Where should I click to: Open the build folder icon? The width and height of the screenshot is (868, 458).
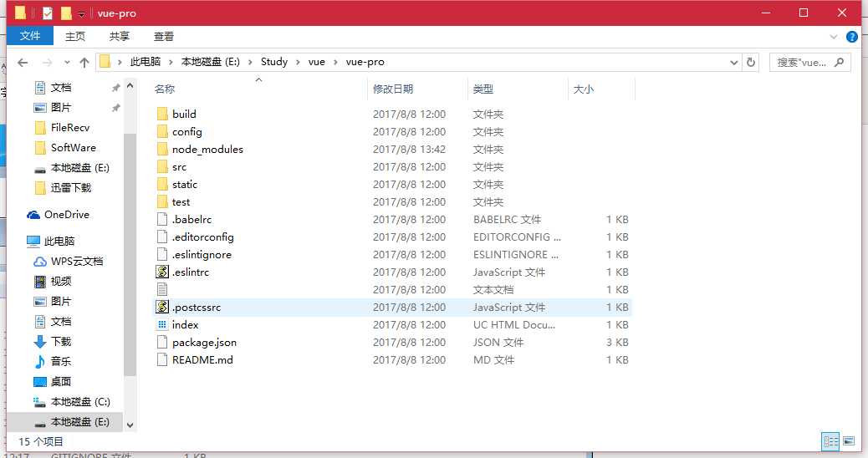click(x=162, y=114)
